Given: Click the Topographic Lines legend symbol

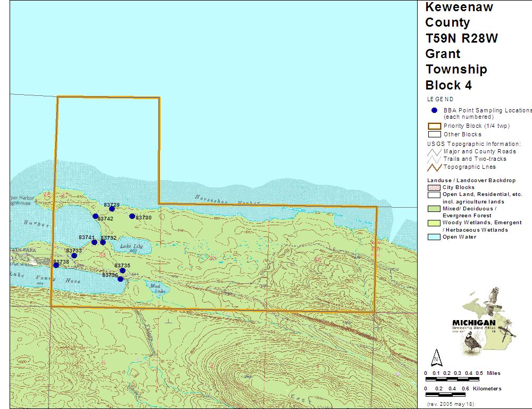Looking at the screenshot, I should point(434,167).
